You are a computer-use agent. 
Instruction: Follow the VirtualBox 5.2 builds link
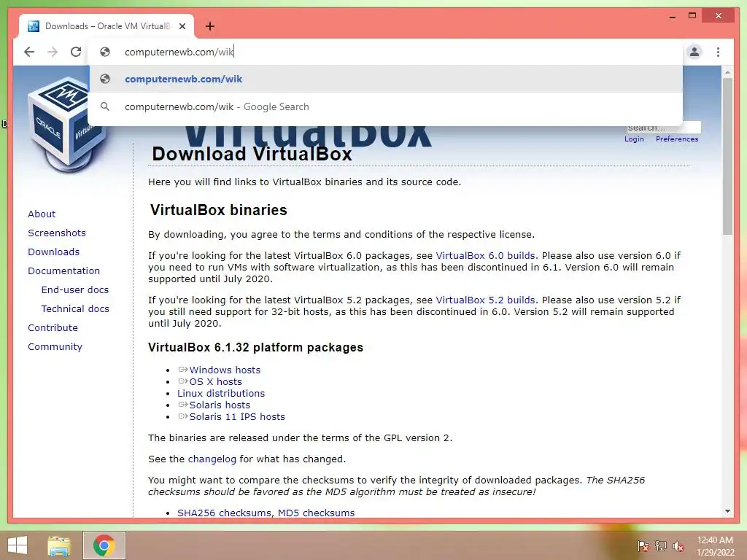(x=485, y=300)
